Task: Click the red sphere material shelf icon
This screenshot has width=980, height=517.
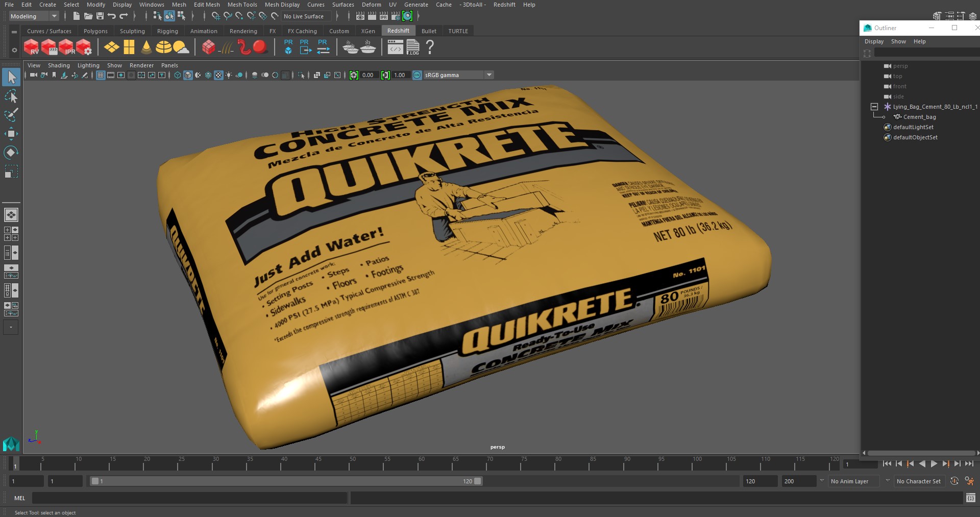Action: (x=260, y=47)
